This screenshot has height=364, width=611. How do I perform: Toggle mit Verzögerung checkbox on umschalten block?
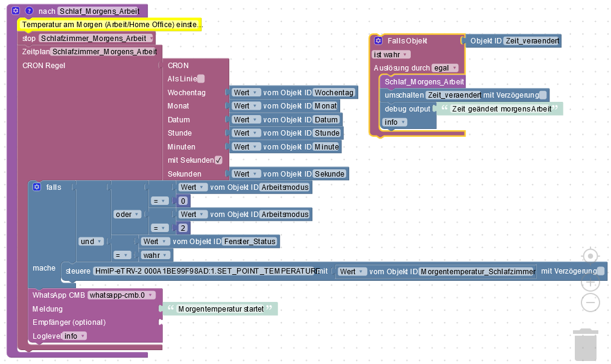click(543, 95)
